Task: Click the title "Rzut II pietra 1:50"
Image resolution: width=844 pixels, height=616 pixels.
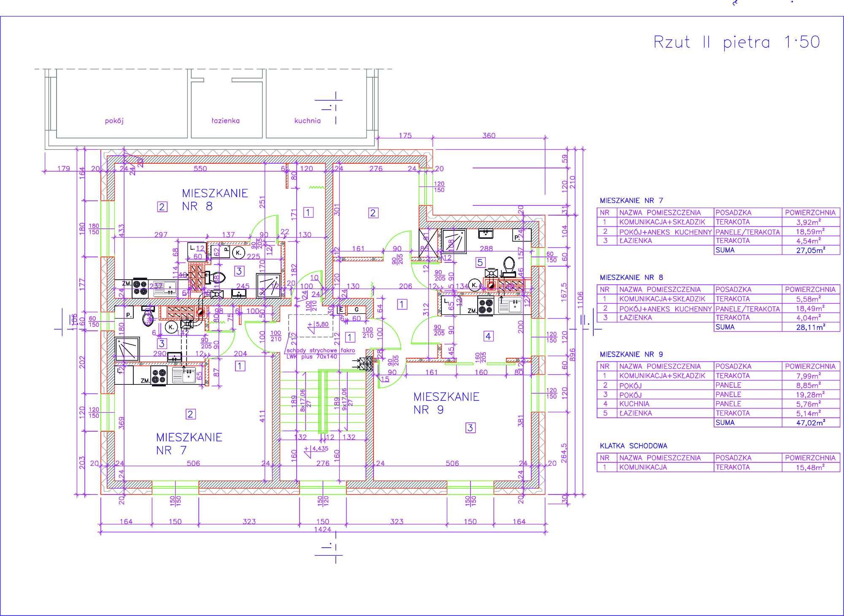Action: coord(736,42)
